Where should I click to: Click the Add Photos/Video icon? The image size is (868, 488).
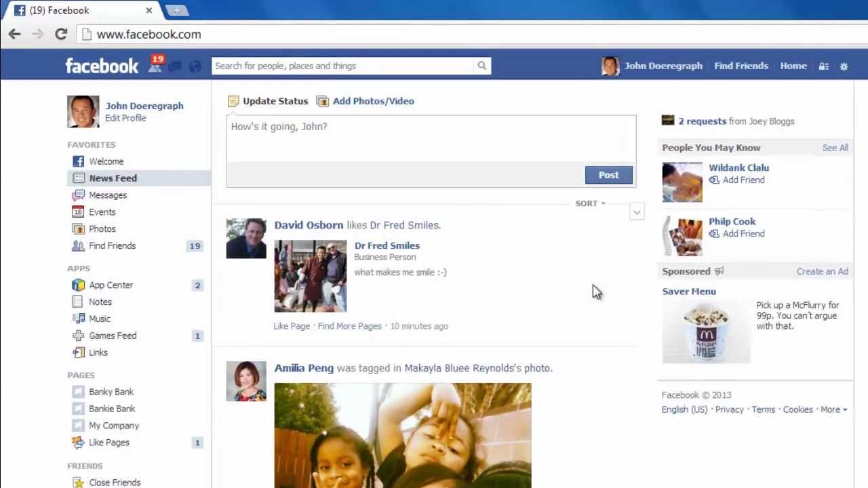[323, 101]
